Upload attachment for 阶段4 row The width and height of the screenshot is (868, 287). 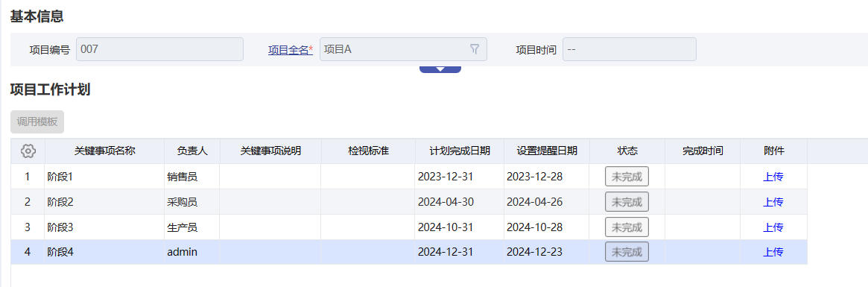tap(773, 252)
